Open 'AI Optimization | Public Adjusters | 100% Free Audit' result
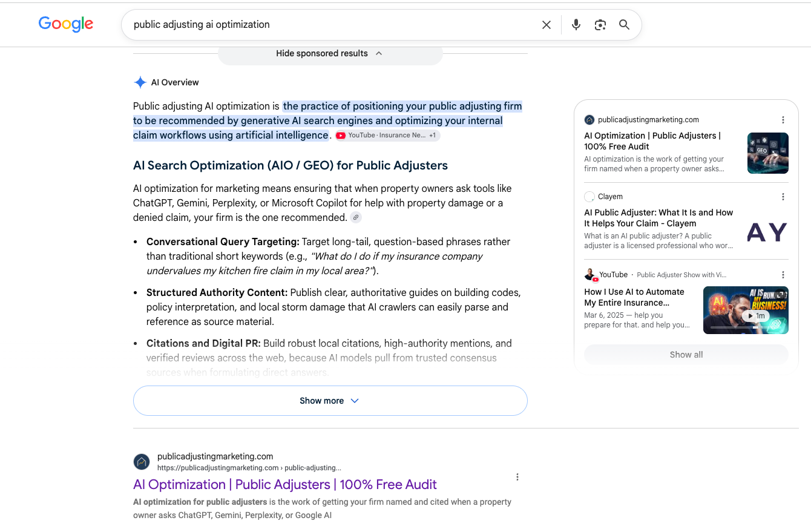 (285, 485)
